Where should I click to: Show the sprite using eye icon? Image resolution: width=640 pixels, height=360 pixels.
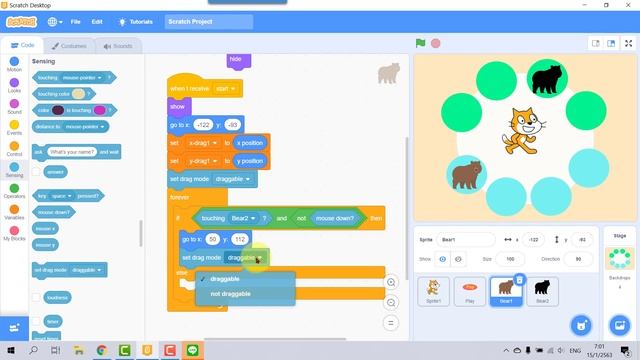tap(442, 259)
